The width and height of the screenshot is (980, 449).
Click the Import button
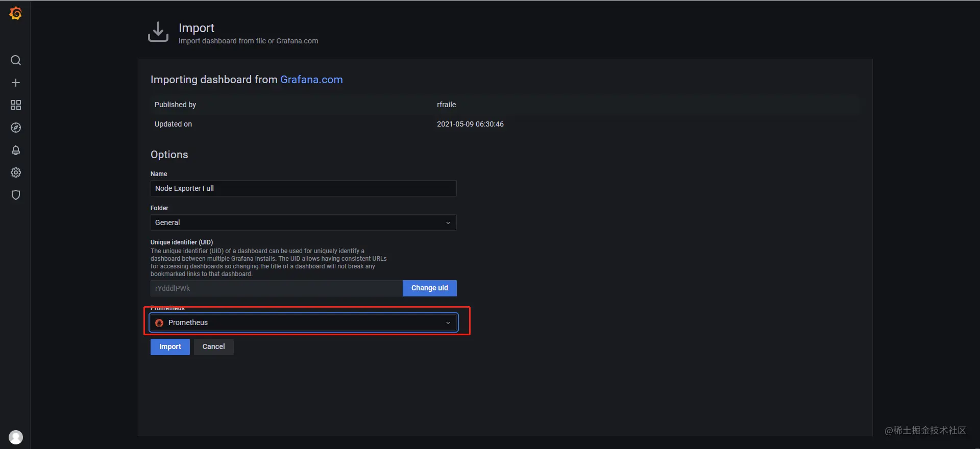coord(170,347)
